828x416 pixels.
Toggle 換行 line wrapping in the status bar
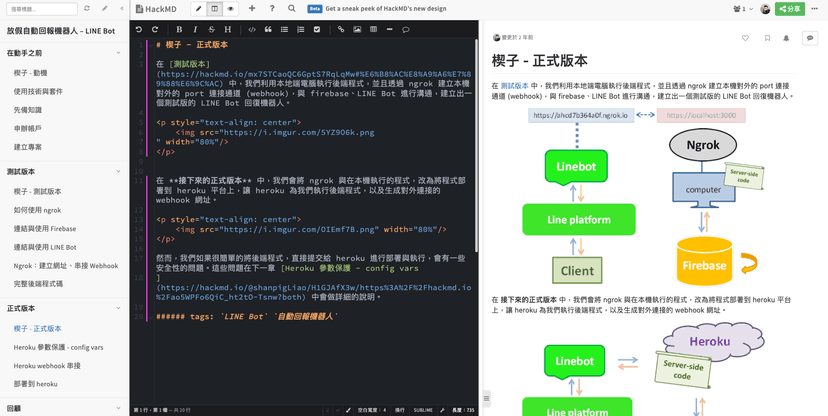click(400, 410)
